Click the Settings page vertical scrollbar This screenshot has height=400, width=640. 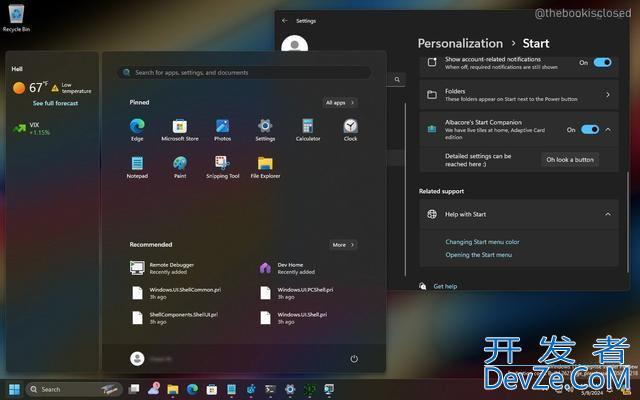pos(628,222)
